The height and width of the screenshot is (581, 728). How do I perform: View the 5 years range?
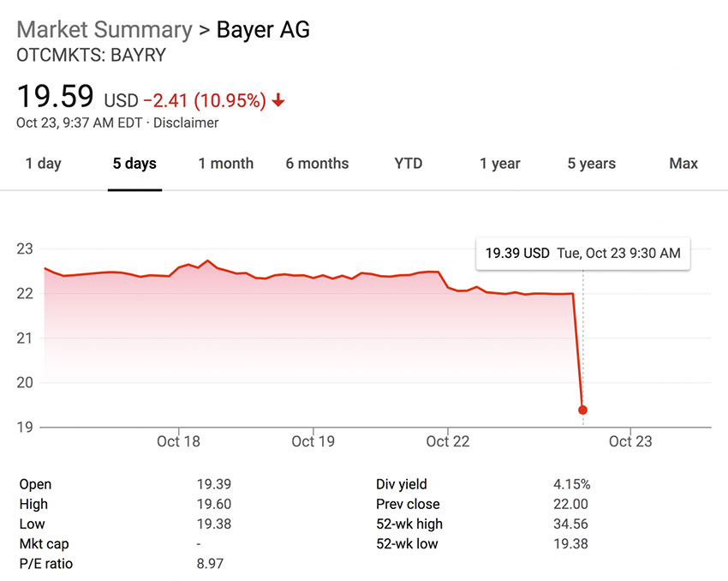click(591, 164)
